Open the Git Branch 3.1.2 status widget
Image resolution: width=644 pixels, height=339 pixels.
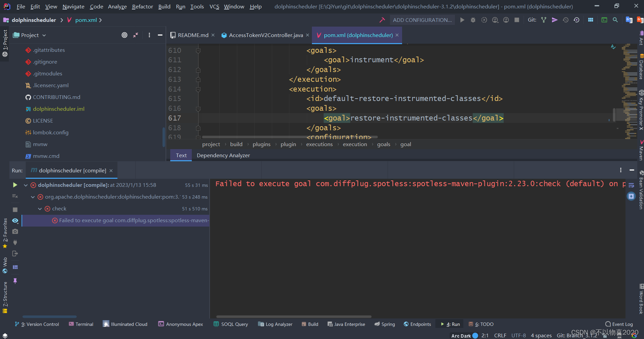coord(577,335)
